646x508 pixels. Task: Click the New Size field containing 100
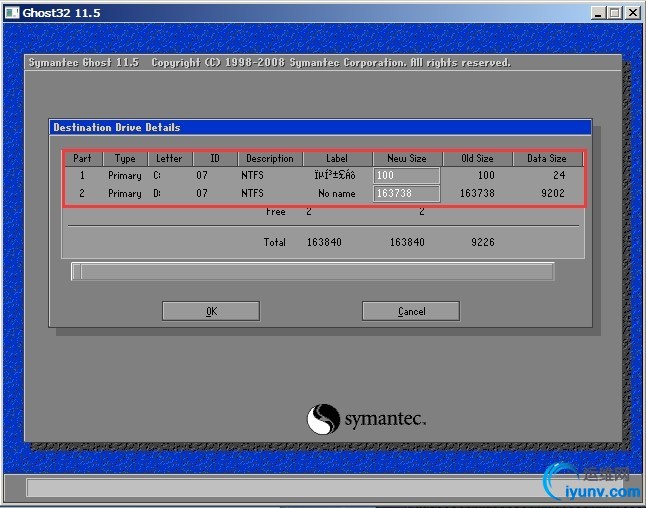pyautogui.click(x=406, y=176)
